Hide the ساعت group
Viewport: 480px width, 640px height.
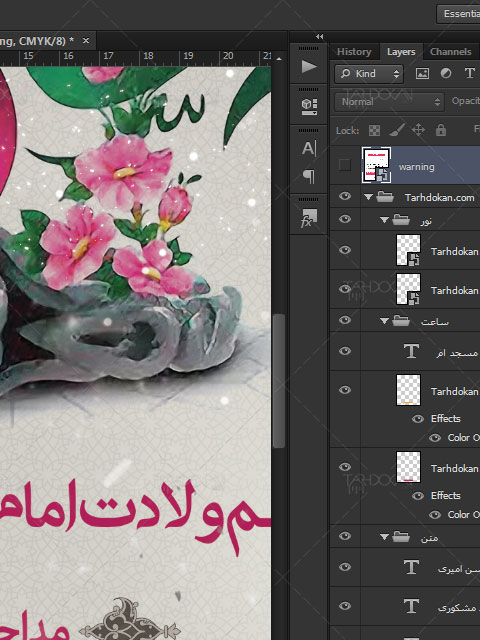345,320
